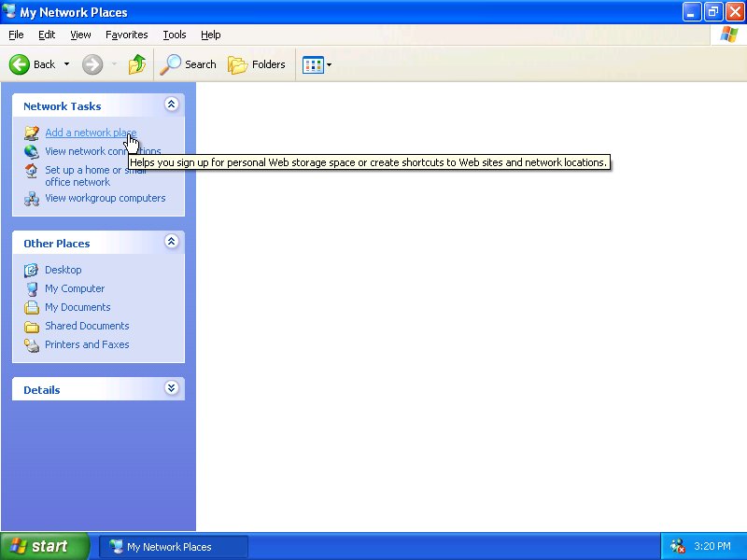747x560 pixels.
Task: Click the My Computer icon in sidebar
Action: click(32, 288)
